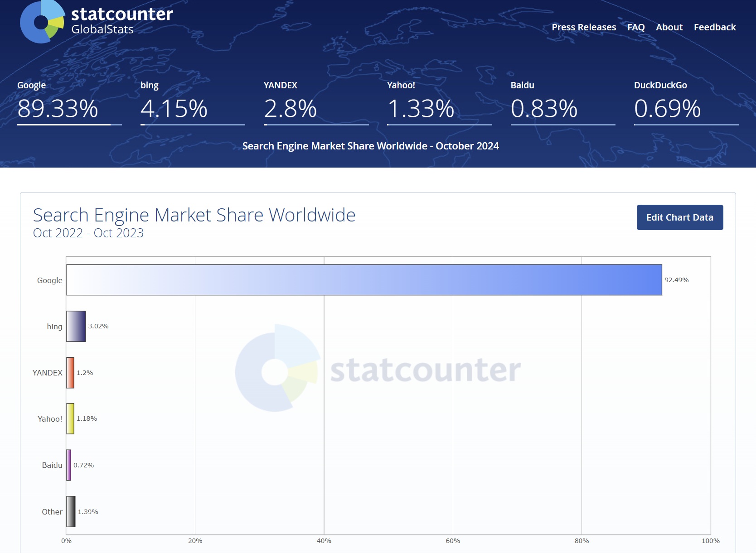756x553 pixels.
Task: Click the October 2024 header caption
Action: 370,146
